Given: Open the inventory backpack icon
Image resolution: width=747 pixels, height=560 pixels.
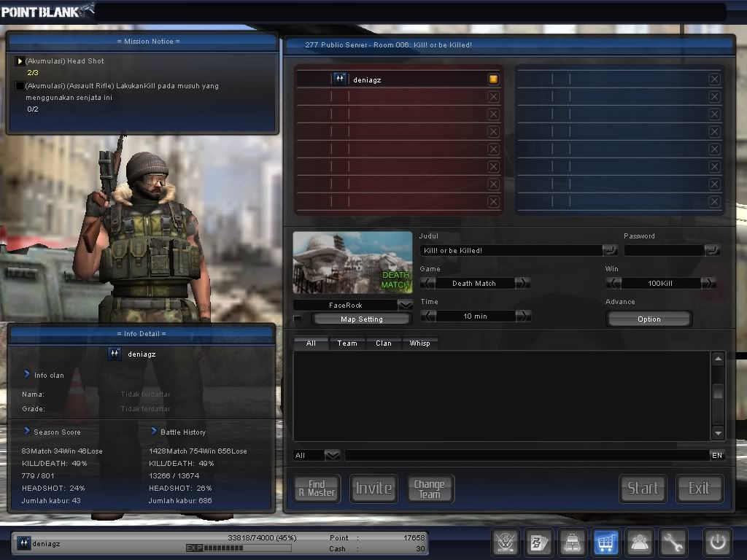Looking at the screenshot, I should coord(572,542).
